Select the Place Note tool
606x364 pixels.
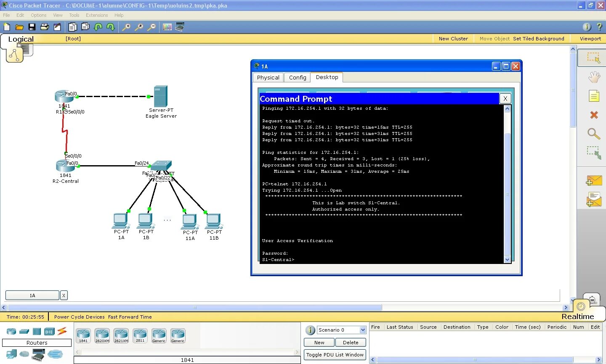(594, 96)
